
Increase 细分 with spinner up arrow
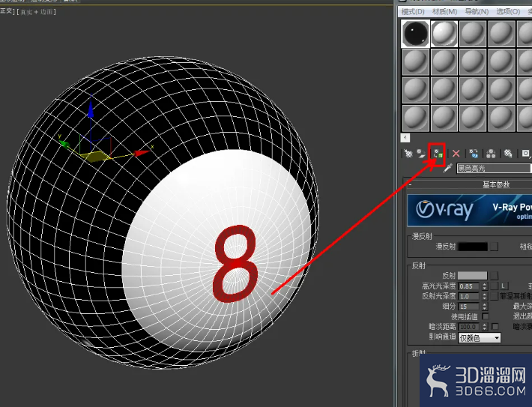(x=485, y=304)
